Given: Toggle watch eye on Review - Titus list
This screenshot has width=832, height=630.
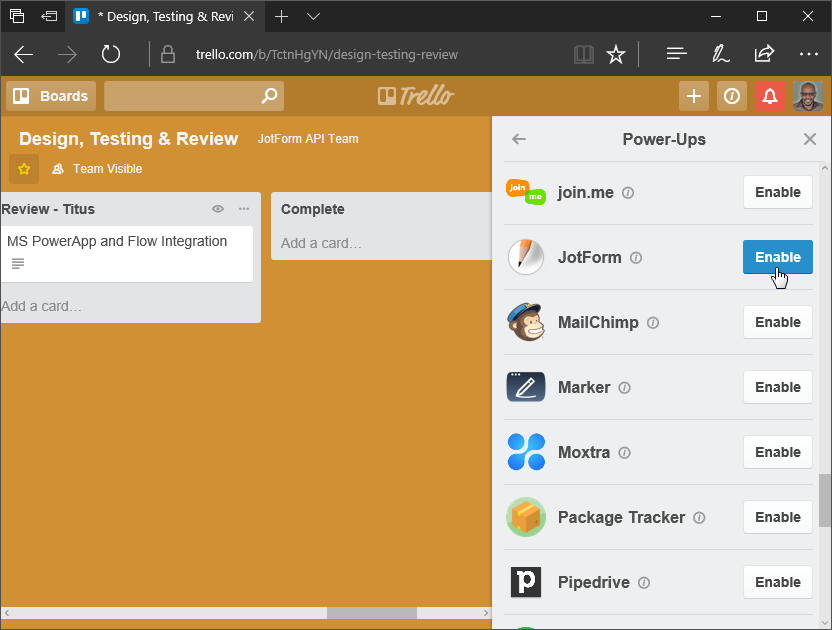Looking at the screenshot, I should 218,209.
